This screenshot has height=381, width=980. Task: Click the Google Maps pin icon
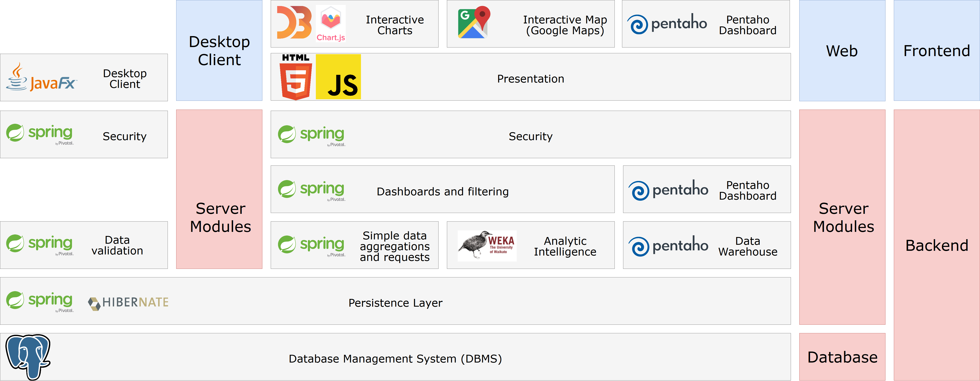click(474, 23)
